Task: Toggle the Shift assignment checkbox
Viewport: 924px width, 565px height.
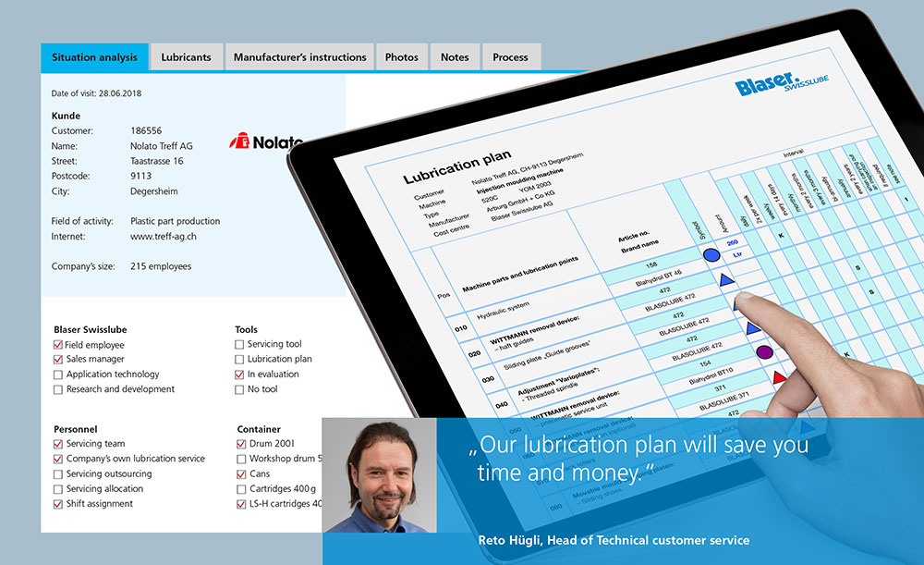Action: tap(59, 504)
